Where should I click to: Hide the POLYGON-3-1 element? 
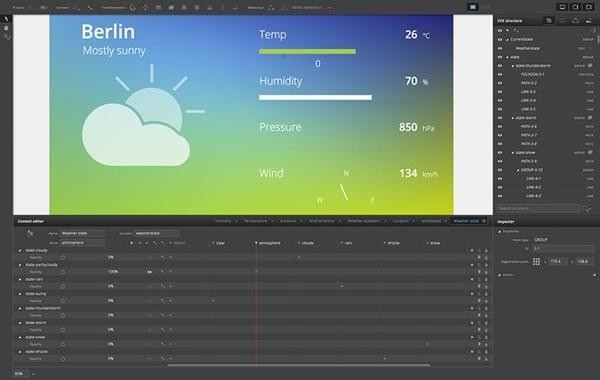[500, 74]
